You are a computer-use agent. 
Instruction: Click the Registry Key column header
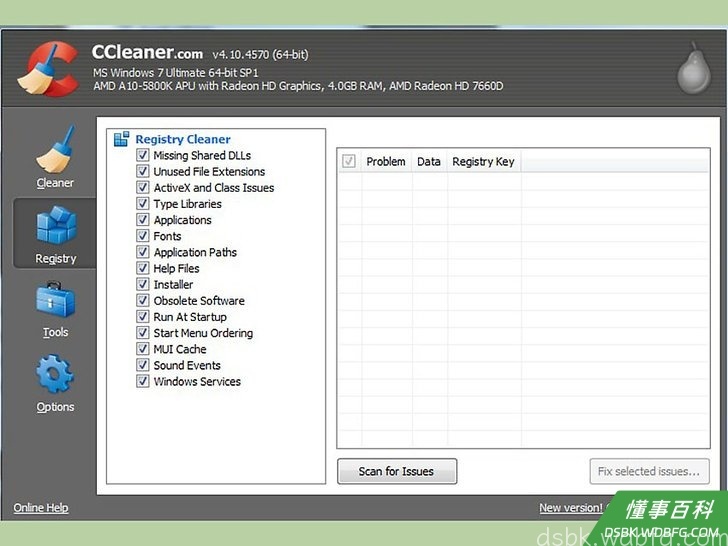(x=484, y=162)
